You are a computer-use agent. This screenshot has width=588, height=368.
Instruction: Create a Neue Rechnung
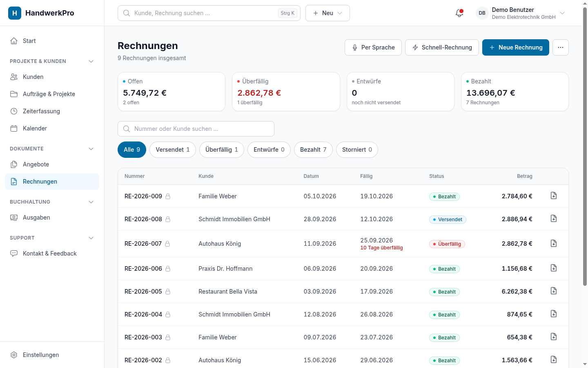point(516,47)
